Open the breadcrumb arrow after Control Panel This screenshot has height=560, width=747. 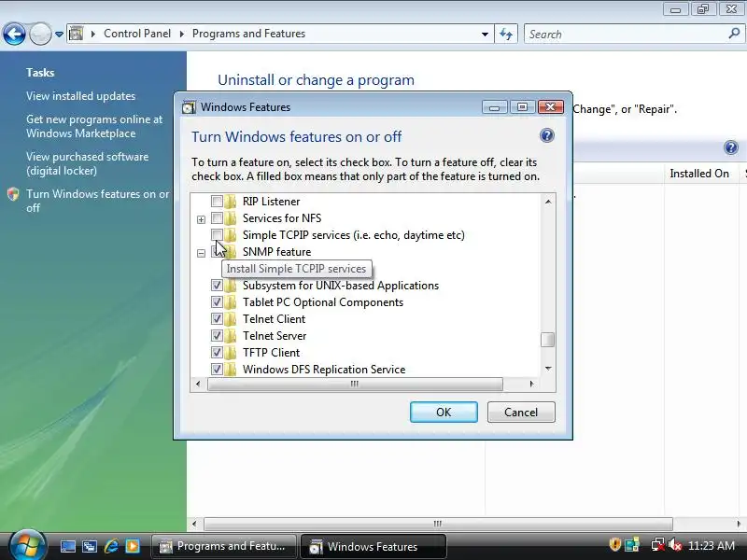coord(181,34)
